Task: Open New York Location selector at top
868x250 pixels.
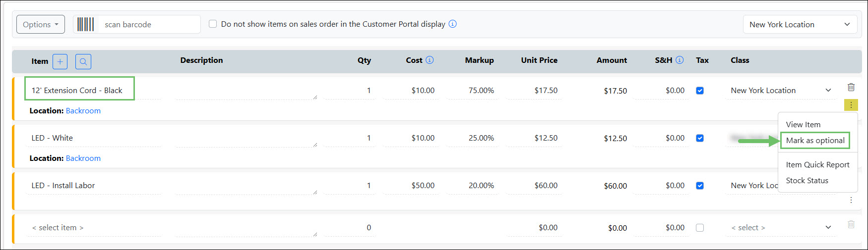Action: pos(800,24)
